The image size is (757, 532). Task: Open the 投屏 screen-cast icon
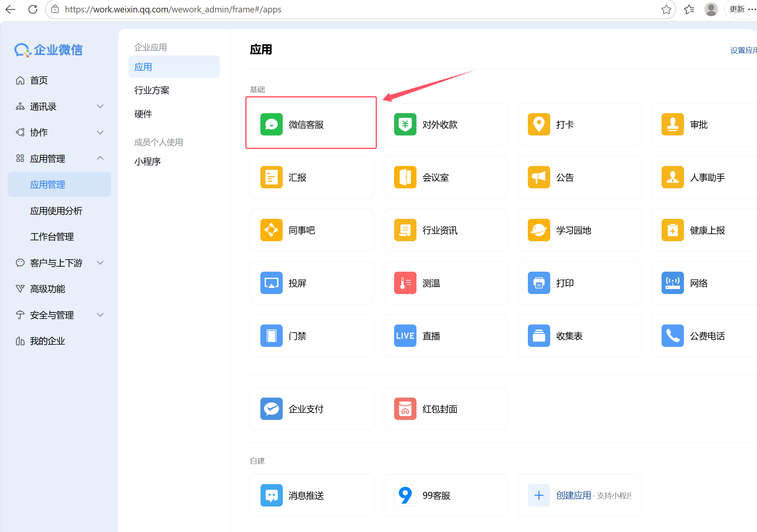[271, 283]
